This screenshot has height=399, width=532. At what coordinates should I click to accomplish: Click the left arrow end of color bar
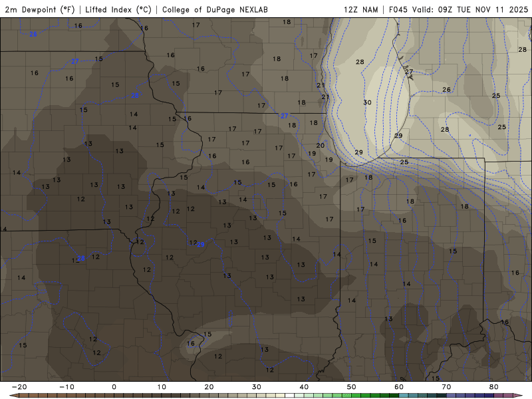point(13,396)
